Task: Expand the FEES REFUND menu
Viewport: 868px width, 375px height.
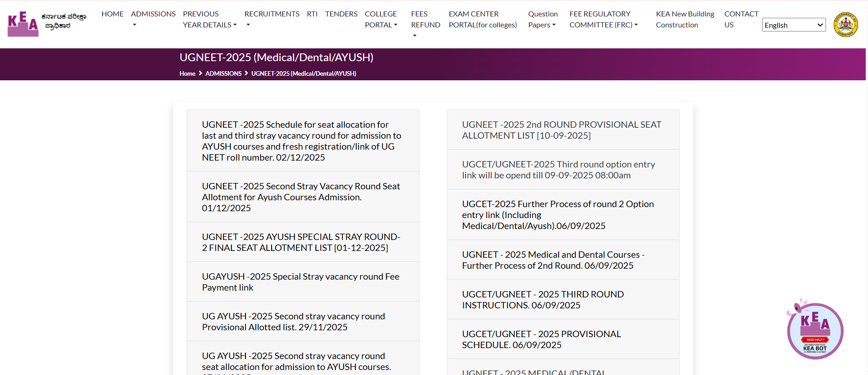Action: (425, 24)
